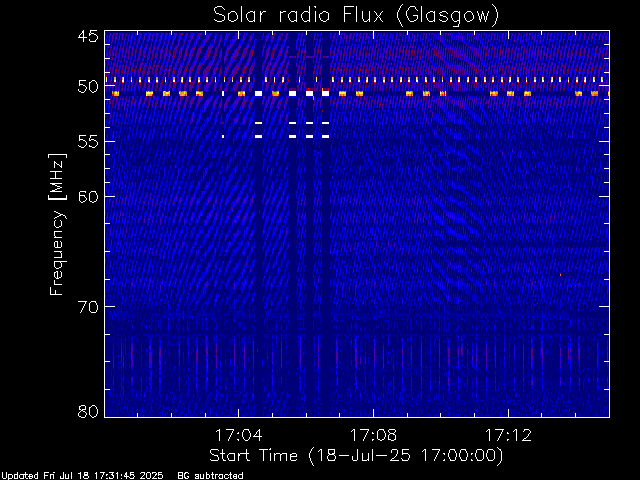This screenshot has width=640, height=480.
Task: Click the 45 frequency tick label
Action: tap(88, 37)
